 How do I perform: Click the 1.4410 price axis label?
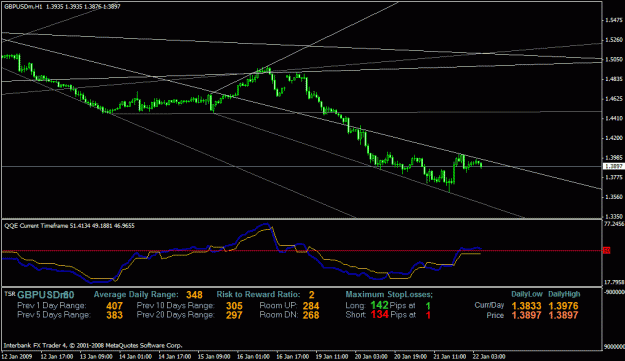tap(613, 118)
